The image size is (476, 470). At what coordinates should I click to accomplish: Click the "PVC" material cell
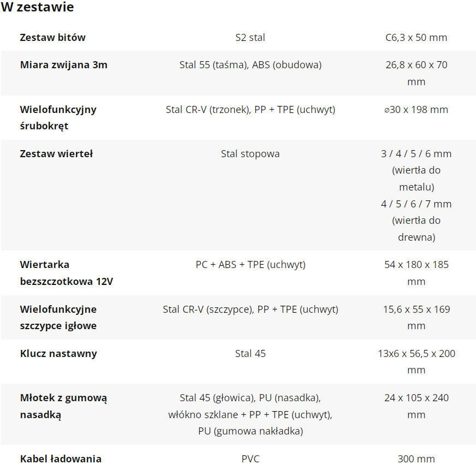(x=250, y=459)
